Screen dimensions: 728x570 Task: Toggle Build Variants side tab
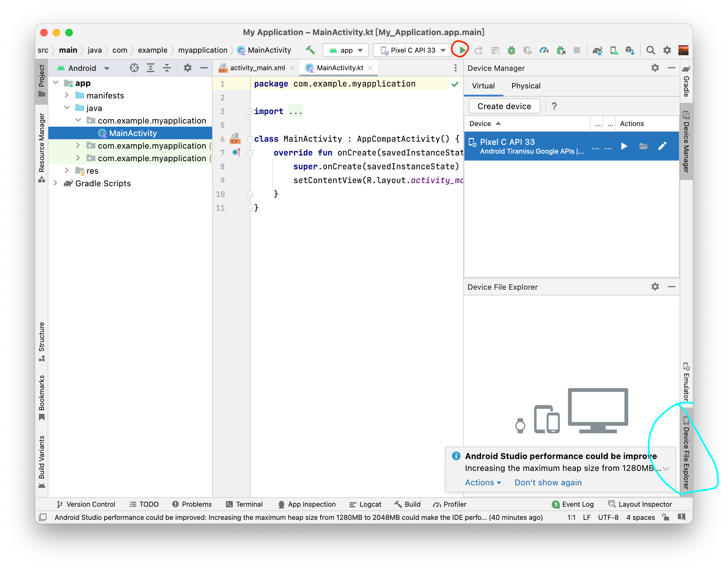tap(41, 462)
